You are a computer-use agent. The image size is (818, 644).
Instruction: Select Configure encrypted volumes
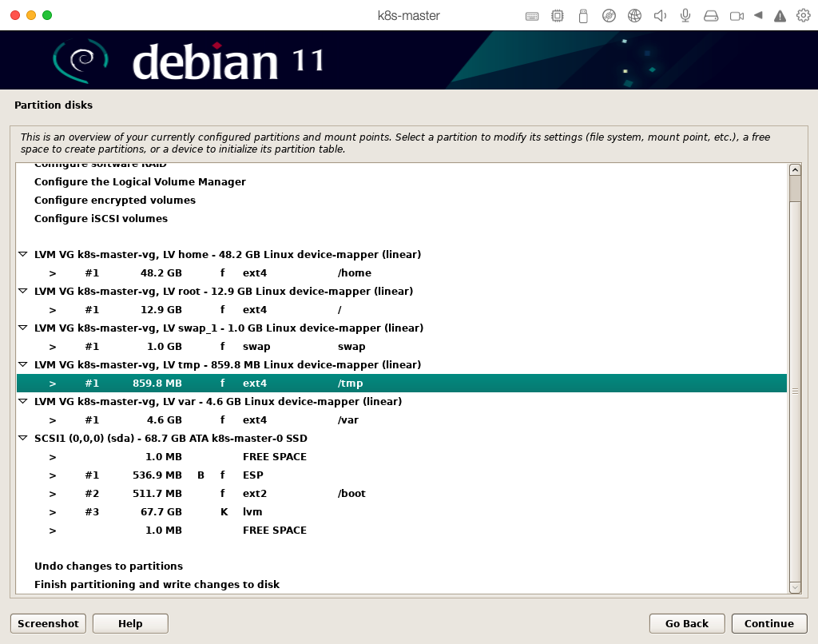pos(115,200)
